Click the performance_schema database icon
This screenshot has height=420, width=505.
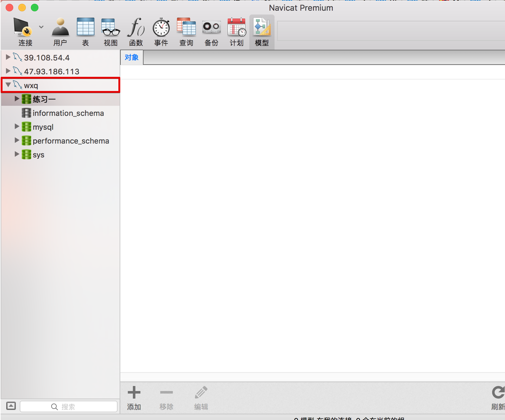pyautogui.click(x=26, y=140)
